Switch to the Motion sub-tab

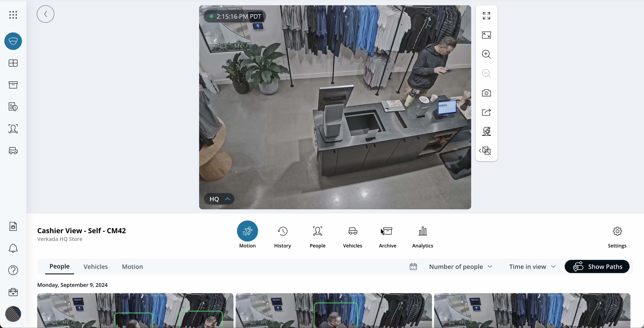(x=132, y=267)
